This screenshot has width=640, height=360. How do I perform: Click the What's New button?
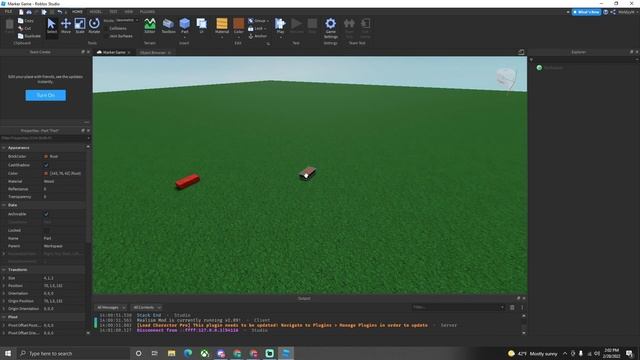click(586, 12)
